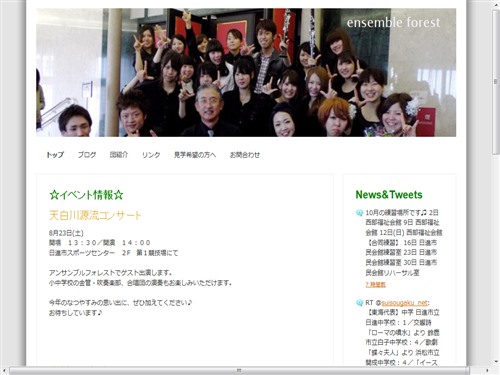The width and height of the screenshot is (500, 375).
Task: Select the 8月23日(土) date text
Action: 66,233
